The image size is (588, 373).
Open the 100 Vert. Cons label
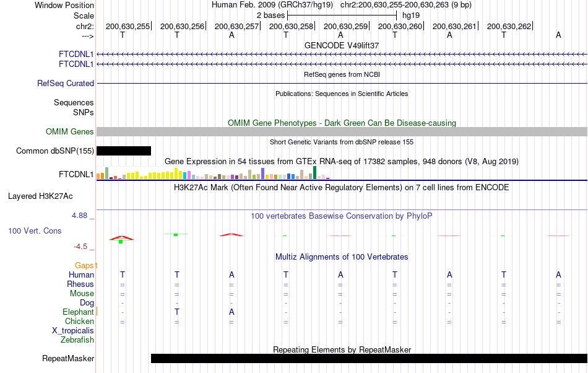35,230
